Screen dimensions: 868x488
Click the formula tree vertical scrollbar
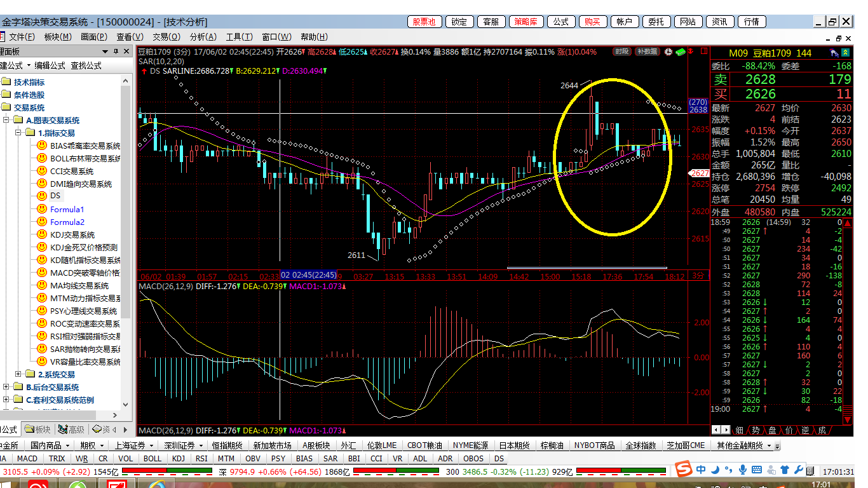[126, 191]
